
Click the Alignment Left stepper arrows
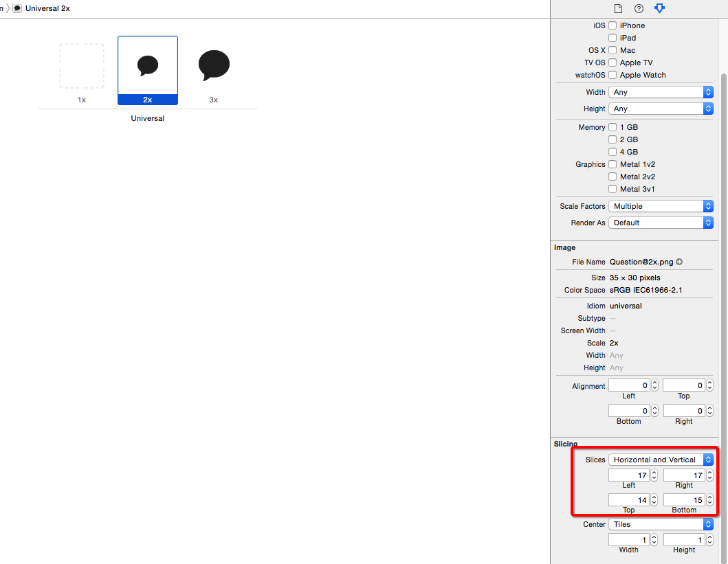tap(654, 385)
